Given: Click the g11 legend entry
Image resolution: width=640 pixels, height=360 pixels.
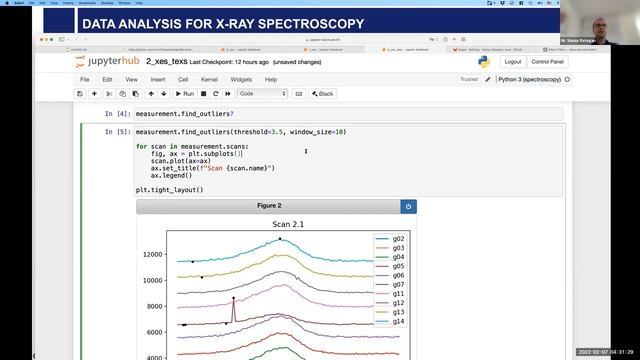Looking at the screenshot, I should point(390,294).
